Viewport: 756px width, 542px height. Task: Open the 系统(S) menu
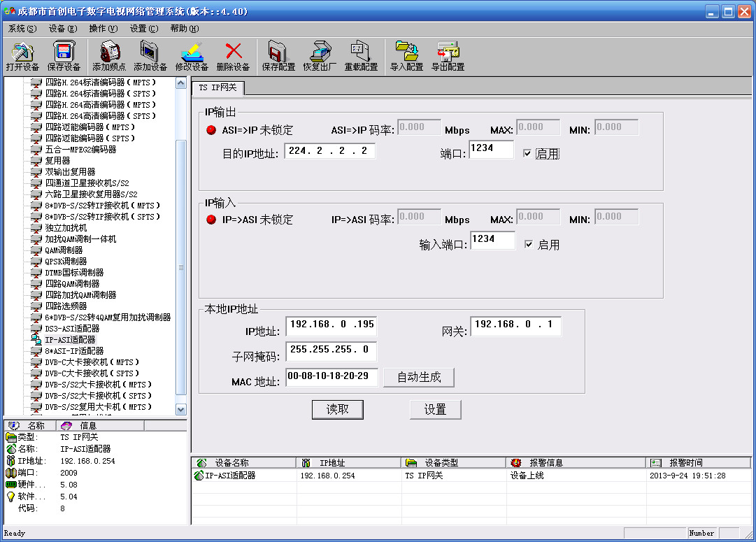pos(22,29)
